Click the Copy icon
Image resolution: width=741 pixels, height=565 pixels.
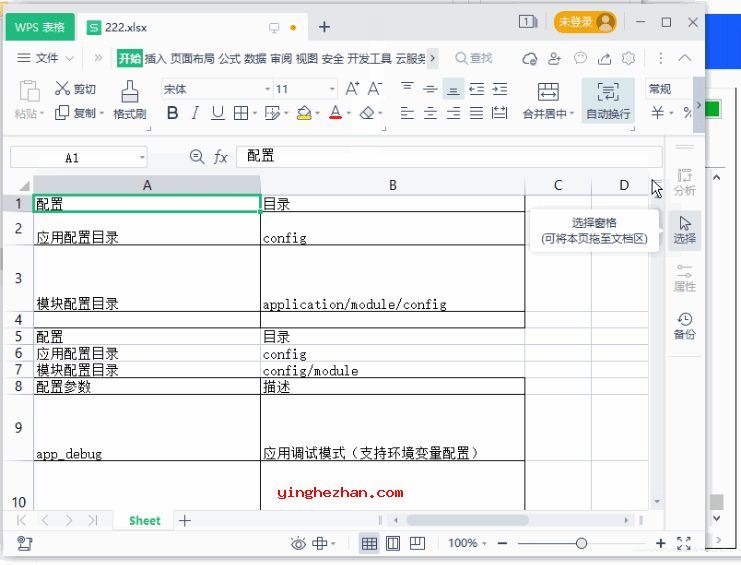pyautogui.click(x=62, y=113)
